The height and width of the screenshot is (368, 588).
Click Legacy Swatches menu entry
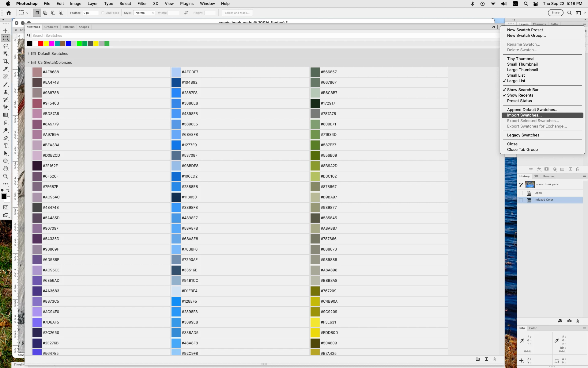click(523, 135)
